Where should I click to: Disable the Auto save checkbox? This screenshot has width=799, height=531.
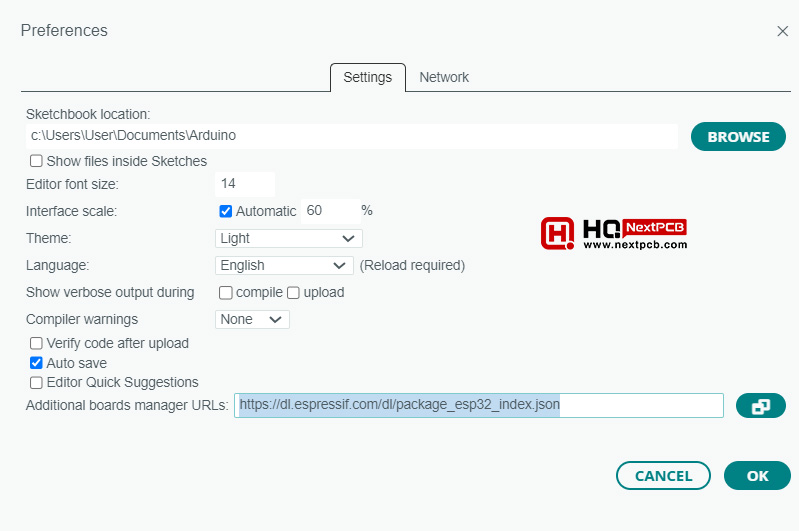[37, 363]
